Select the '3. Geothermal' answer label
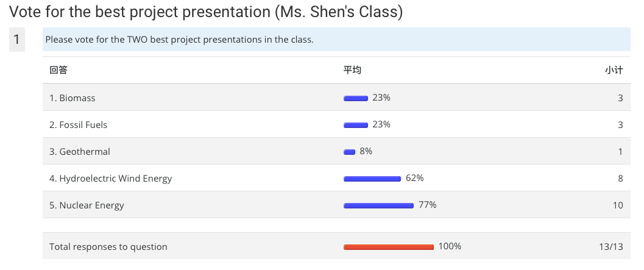 coord(80,152)
